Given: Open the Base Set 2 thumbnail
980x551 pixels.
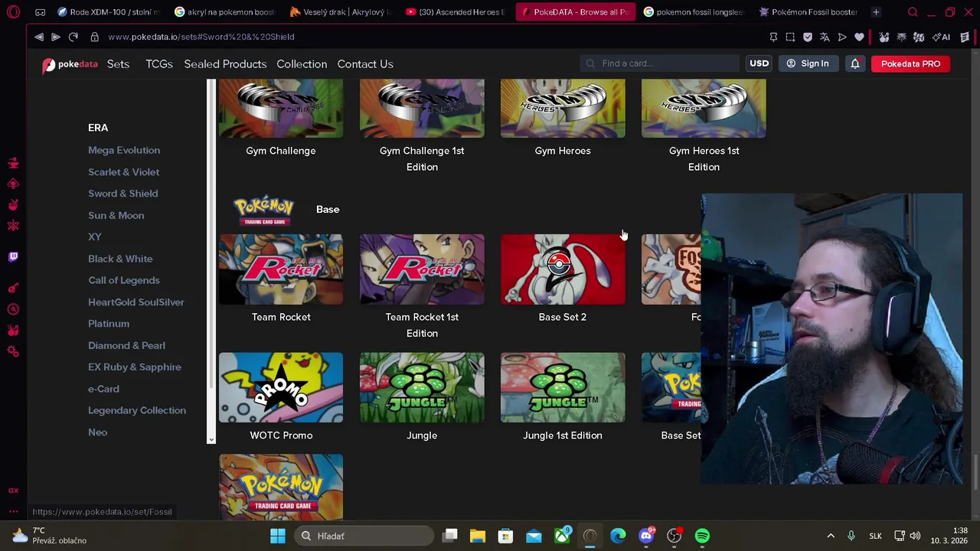Looking at the screenshot, I should 563,269.
